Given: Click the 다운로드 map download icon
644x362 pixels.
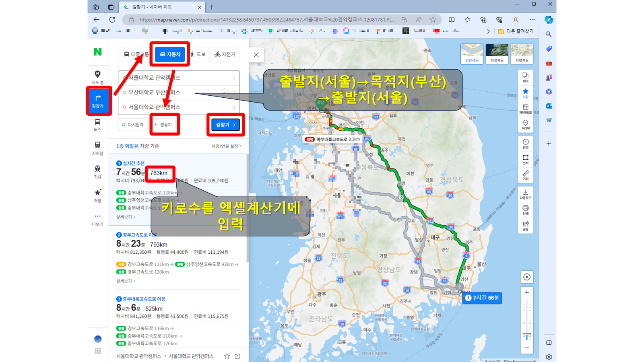Looking at the screenshot, I should point(525,194).
